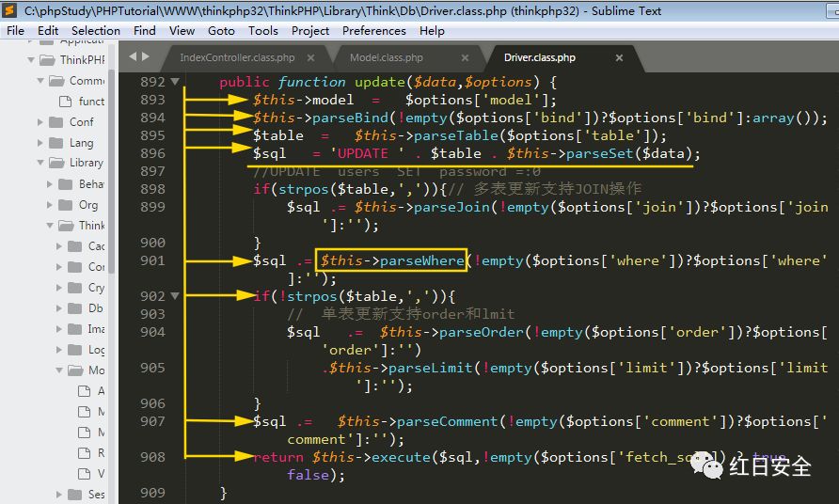Collapse the Think folder arrow
Image resolution: width=839 pixels, height=504 pixels.
point(50,226)
